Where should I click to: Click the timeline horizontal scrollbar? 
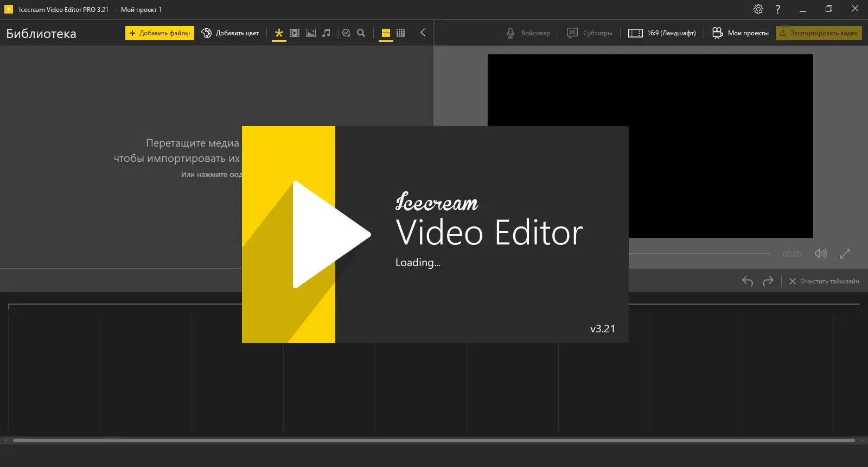(x=434, y=440)
